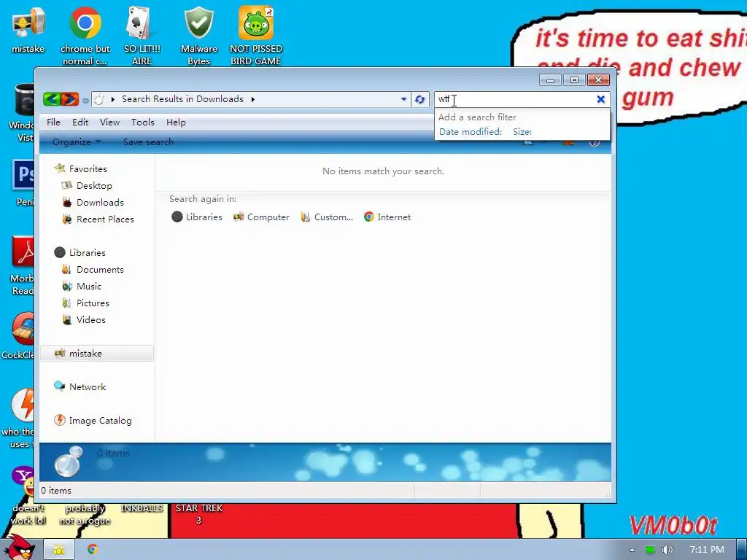Search again on the Internet

[387, 217]
